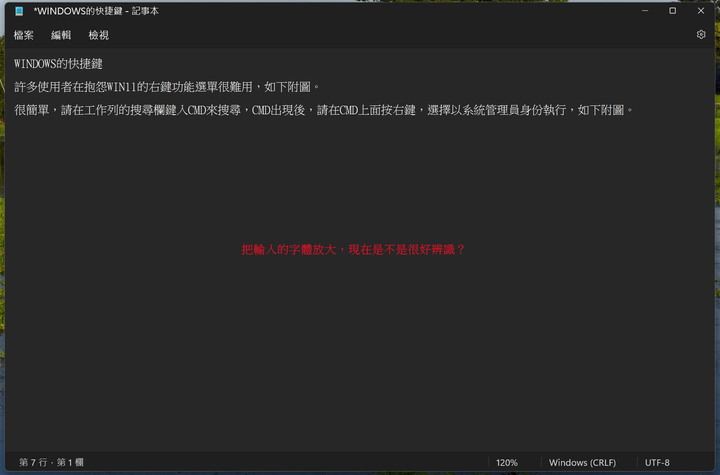Maximize the Notepad window
720x475 pixels.
pos(672,11)
